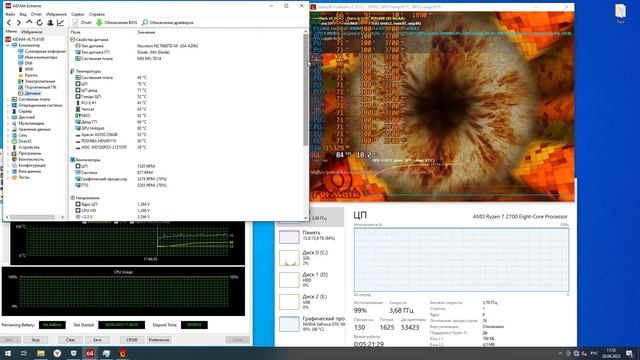The height and width of the screenshot is (360, 640).
Task: Expand the Системная плата tree node
Action: point(8,99)
